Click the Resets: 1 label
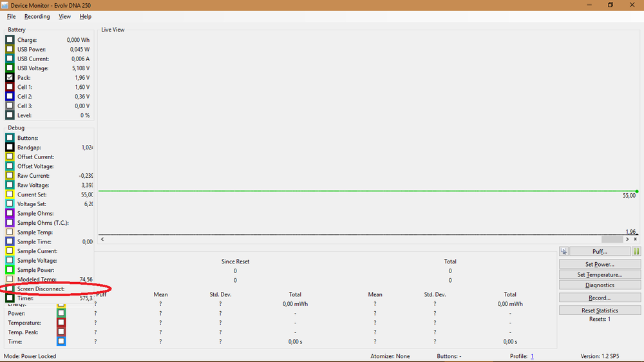Screen dimensions: 644x362 600,319
